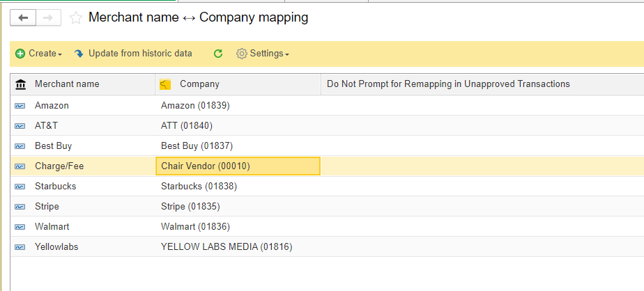The height and width of the screenshot is (291, 644).
Task: Click the row icon beside Amazon
Action: coord(20,106)
